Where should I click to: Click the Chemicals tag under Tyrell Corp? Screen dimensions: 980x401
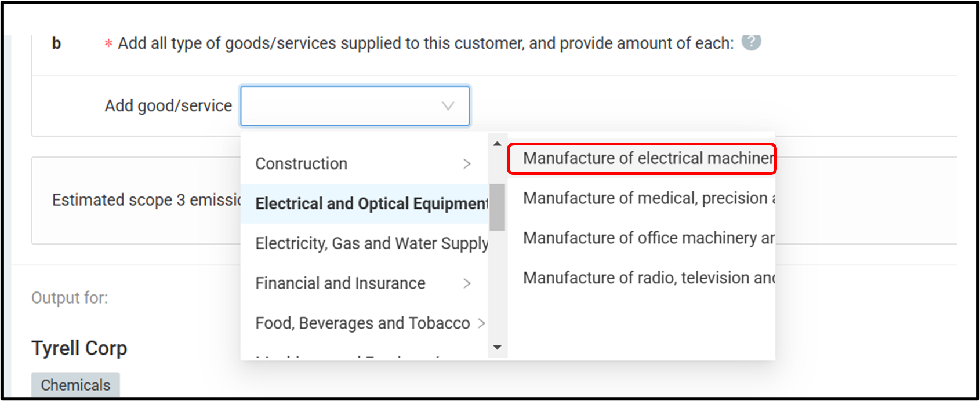coord(75,385)
